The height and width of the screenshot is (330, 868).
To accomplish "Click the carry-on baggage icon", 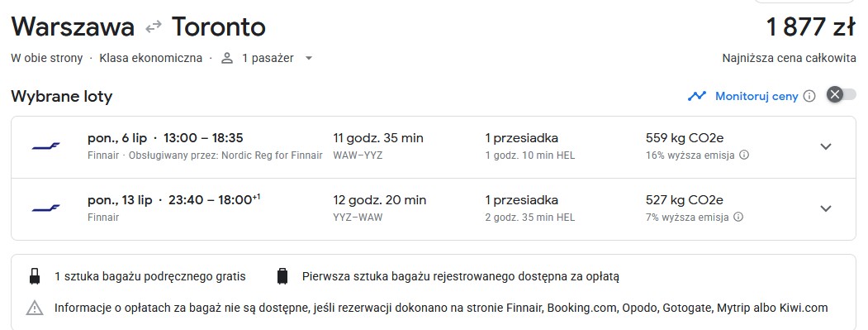I will tap(35, 276).
